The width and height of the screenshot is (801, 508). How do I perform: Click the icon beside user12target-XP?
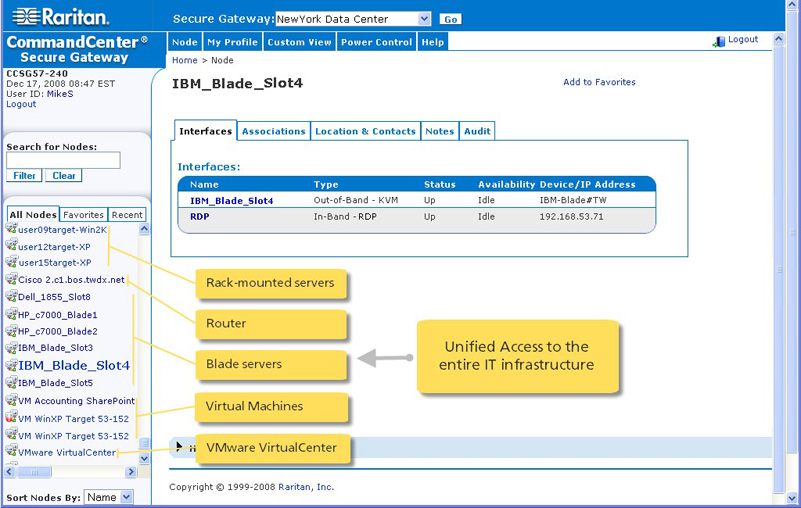11,246
